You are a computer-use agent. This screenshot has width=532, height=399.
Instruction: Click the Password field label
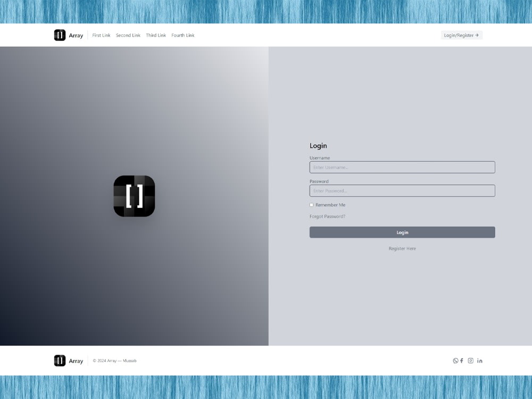(319, 181)
